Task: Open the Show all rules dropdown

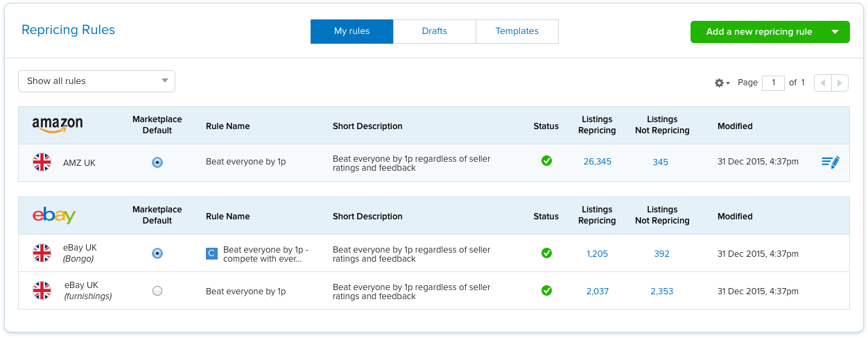Action: [96, 81]
